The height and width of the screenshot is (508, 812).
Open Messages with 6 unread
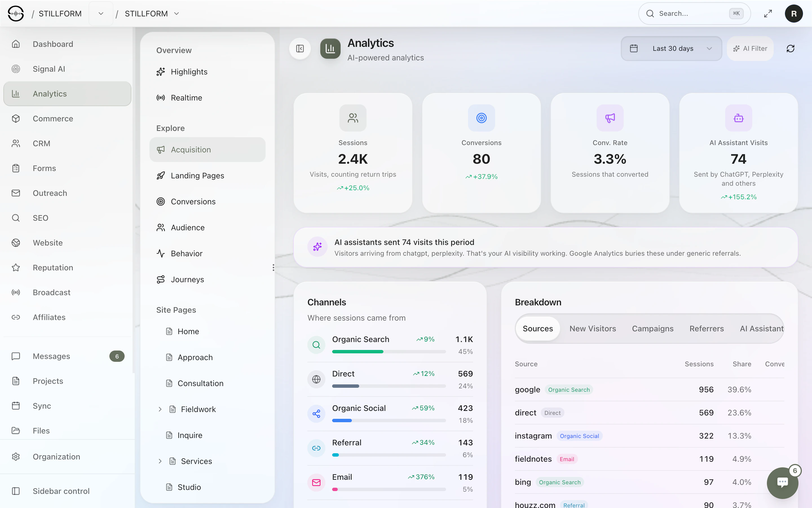[x=67, y=356]
